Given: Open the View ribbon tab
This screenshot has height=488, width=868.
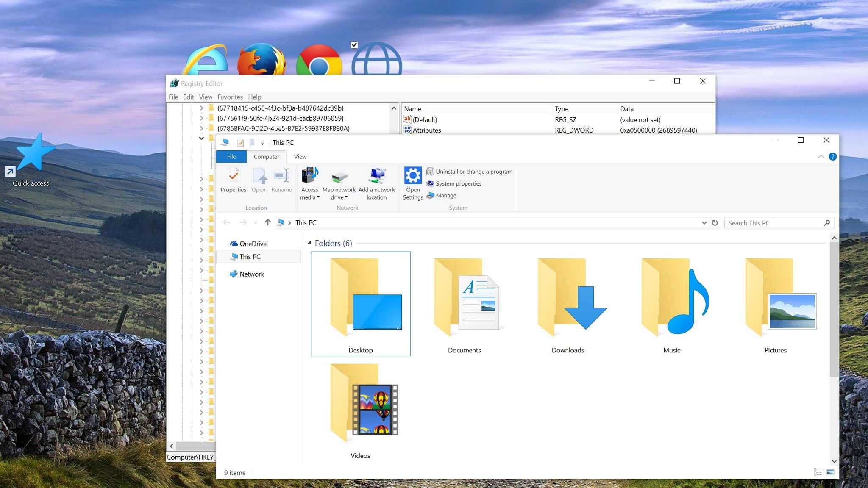Looking at the screenshot, I should coord(300,157).
